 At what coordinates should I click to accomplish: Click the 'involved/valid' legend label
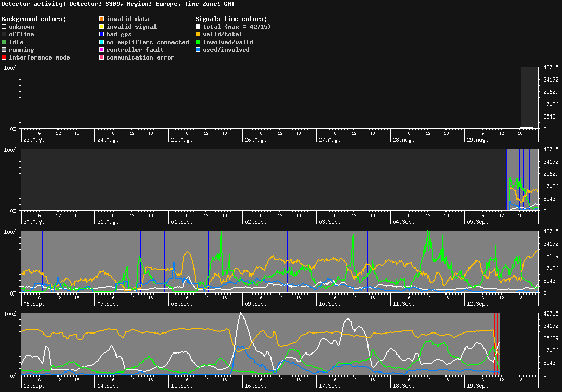click(x=228, y=42)
